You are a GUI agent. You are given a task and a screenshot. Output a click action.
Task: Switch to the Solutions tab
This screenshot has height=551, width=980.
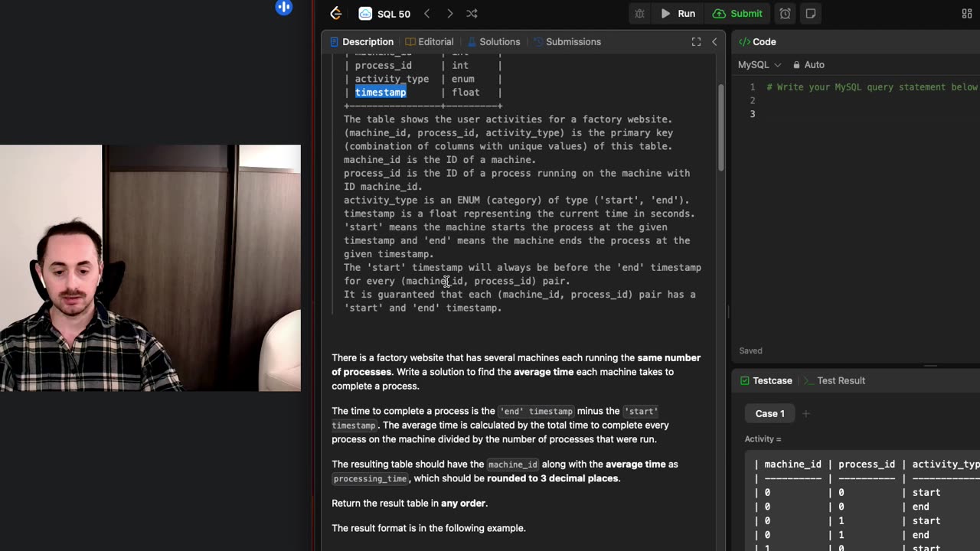pyautogui.click(x=494, y=42)
